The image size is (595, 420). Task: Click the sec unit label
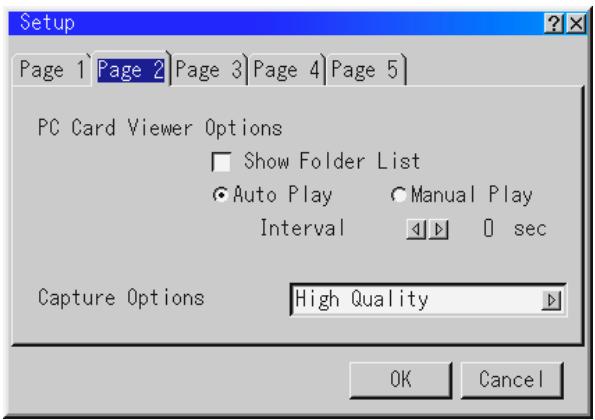(x=530, y=229)
